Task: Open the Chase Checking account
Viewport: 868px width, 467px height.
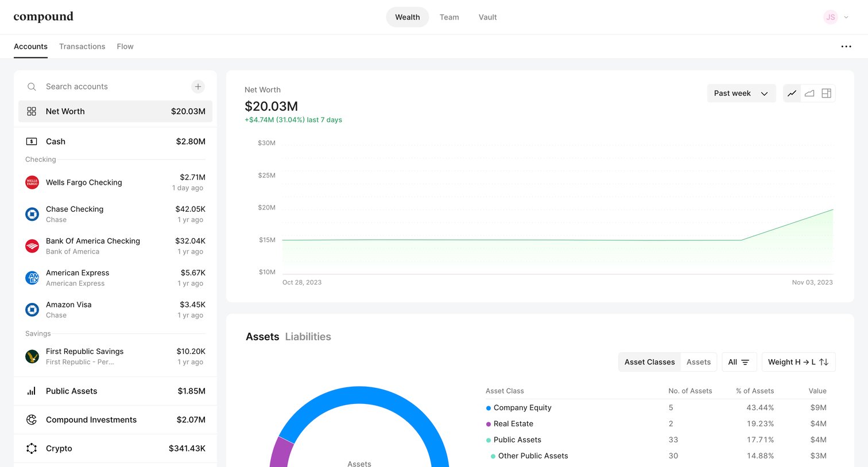Action: pos(115,214)
